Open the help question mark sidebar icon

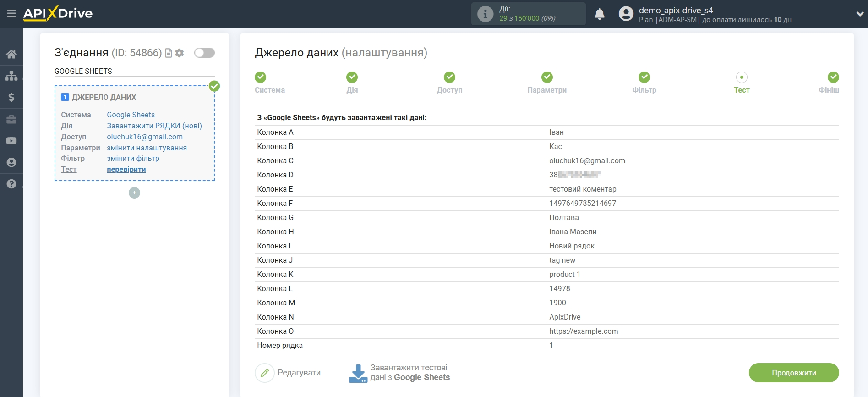coord(11,184)
